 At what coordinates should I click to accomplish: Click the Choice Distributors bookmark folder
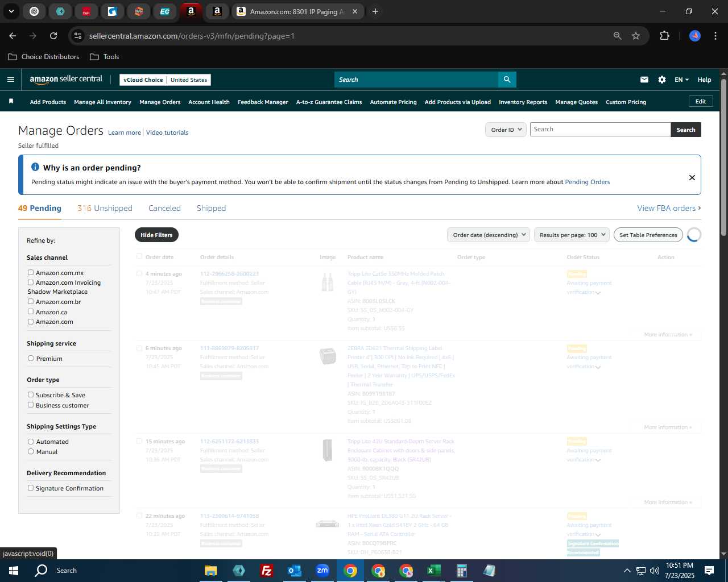[x=44, y=57]
